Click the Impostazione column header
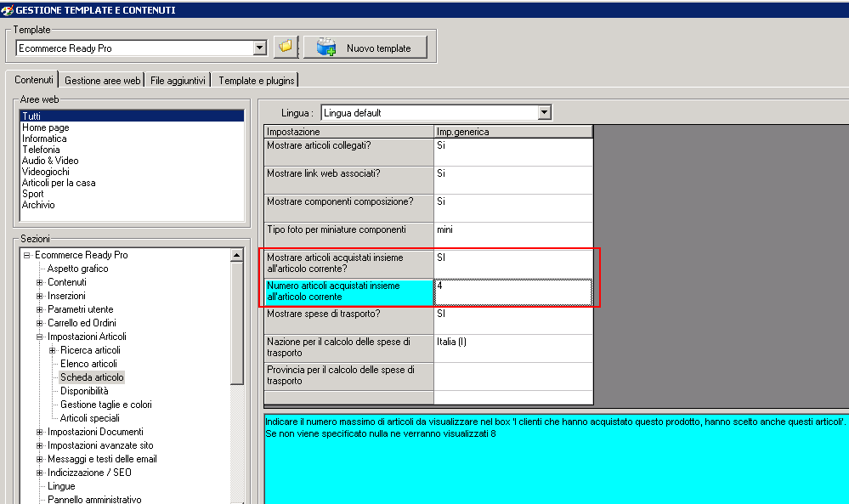849x504 pixels. point(348,132)
